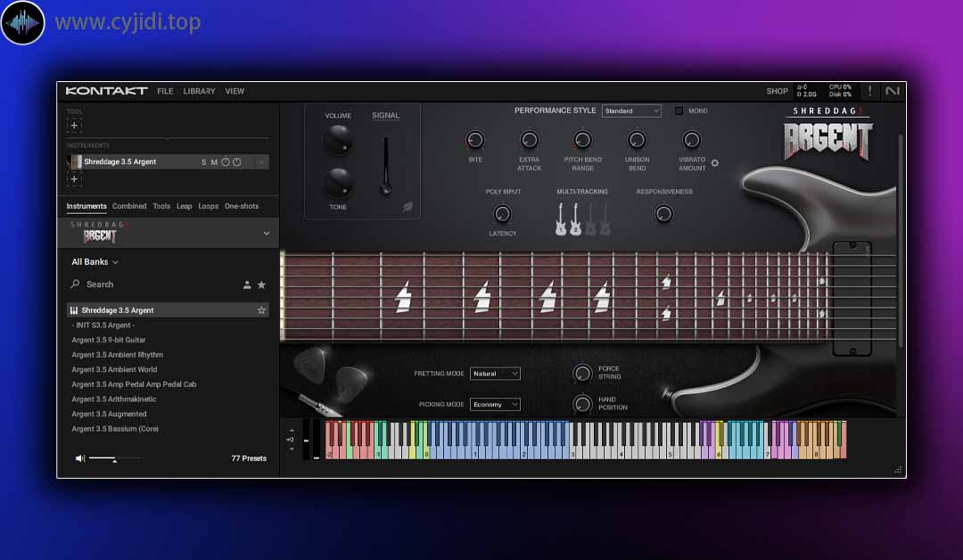
Task: Open the All Banks dropdown
Action: (95, 262)
